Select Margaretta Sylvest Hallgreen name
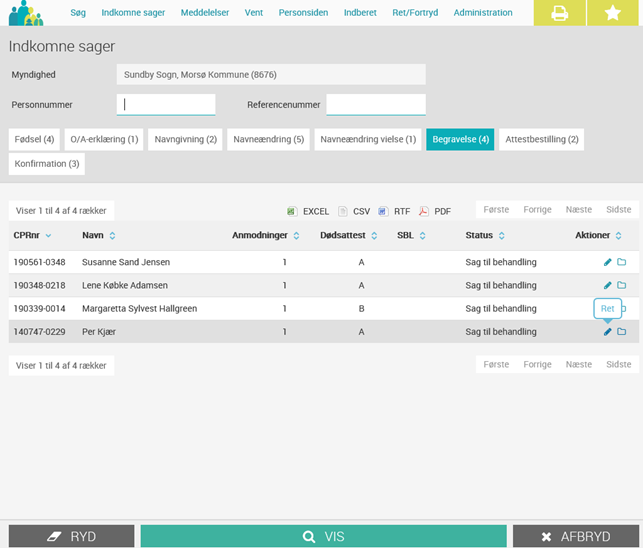This screenshot has width=643, height=548. pyautogui.click(x=139, y=308)
